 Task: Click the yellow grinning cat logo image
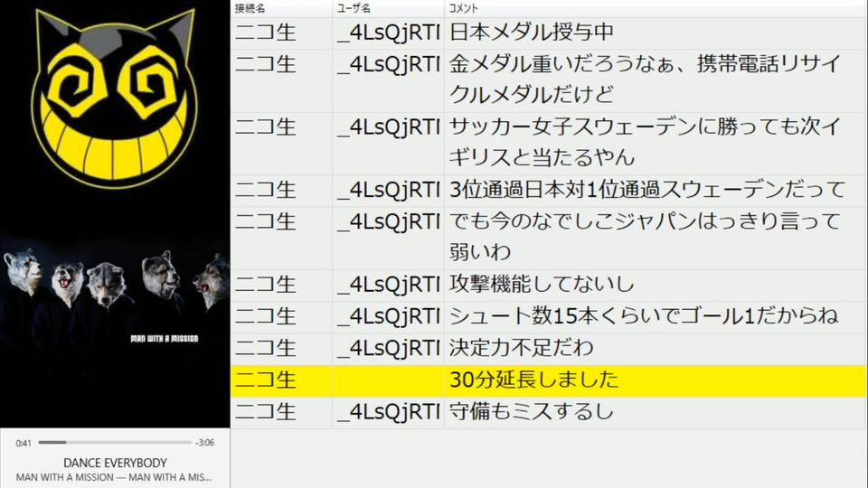coord(115,99)
